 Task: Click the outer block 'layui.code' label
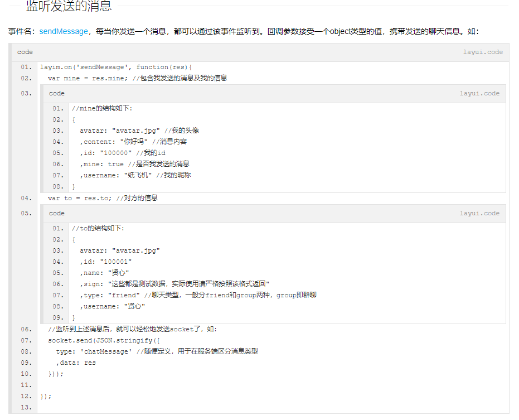483,52
